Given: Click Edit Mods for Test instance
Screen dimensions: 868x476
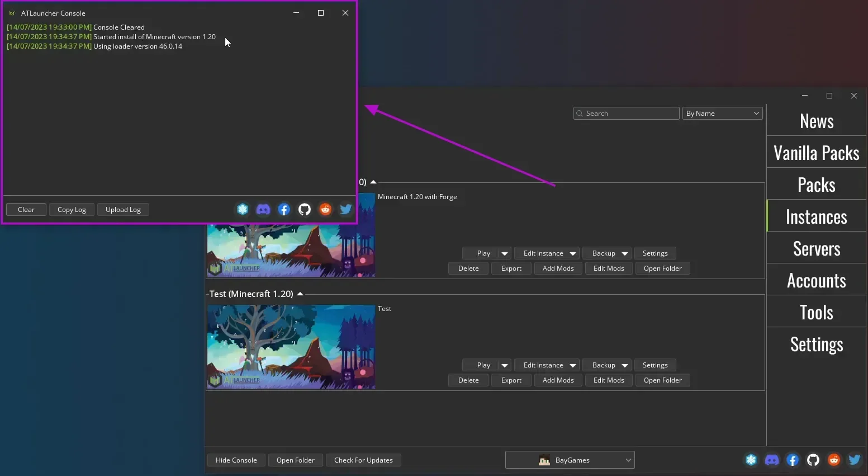Looking at the screenshot, I should point(609,380).
